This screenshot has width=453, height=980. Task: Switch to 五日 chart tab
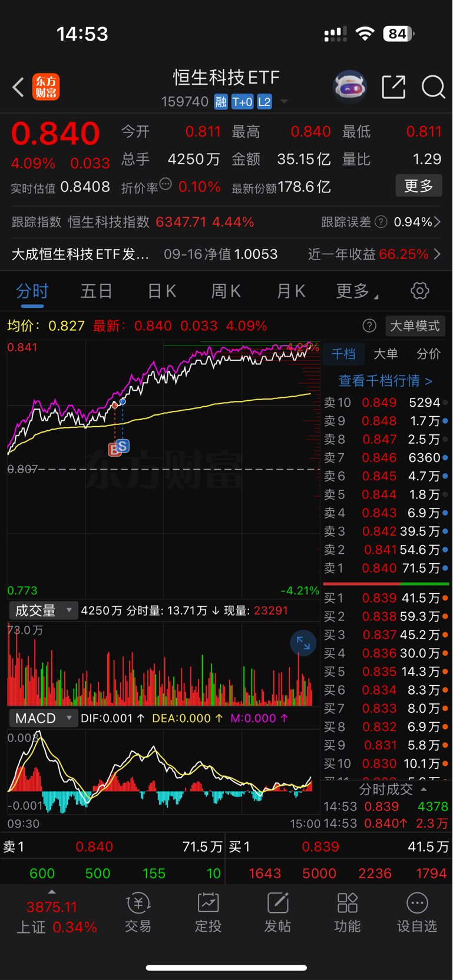(97, 291)
